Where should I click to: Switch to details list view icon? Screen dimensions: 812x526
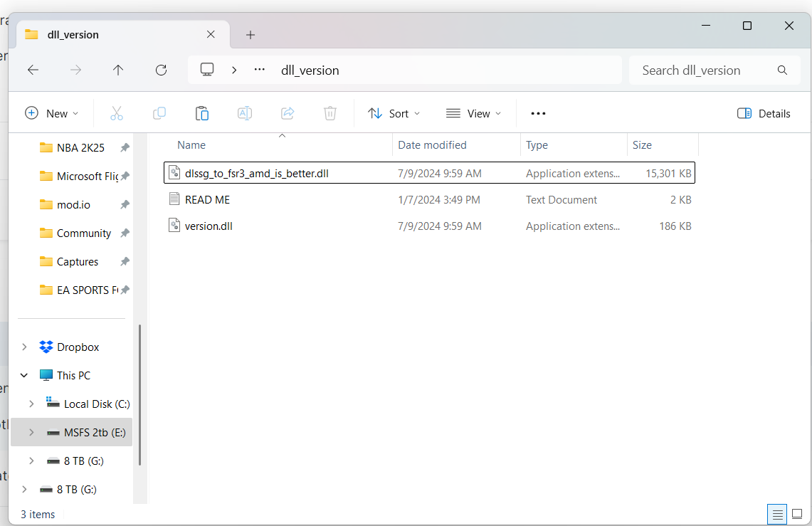pos(777,514)
